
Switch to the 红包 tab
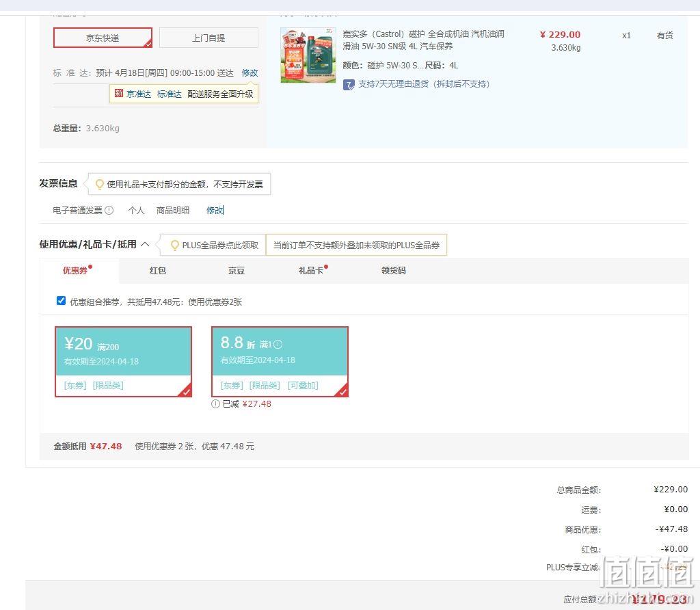(158, 271)
